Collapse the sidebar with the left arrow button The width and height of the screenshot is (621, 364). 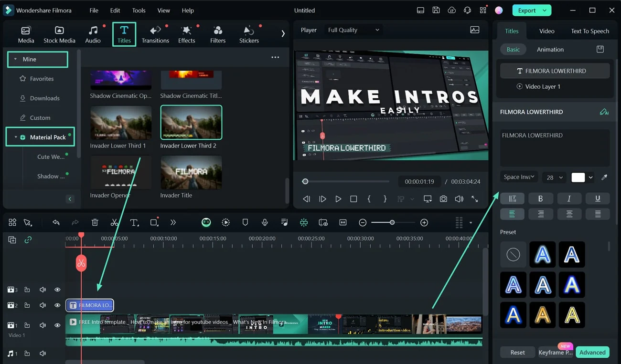tap(70, 199)
